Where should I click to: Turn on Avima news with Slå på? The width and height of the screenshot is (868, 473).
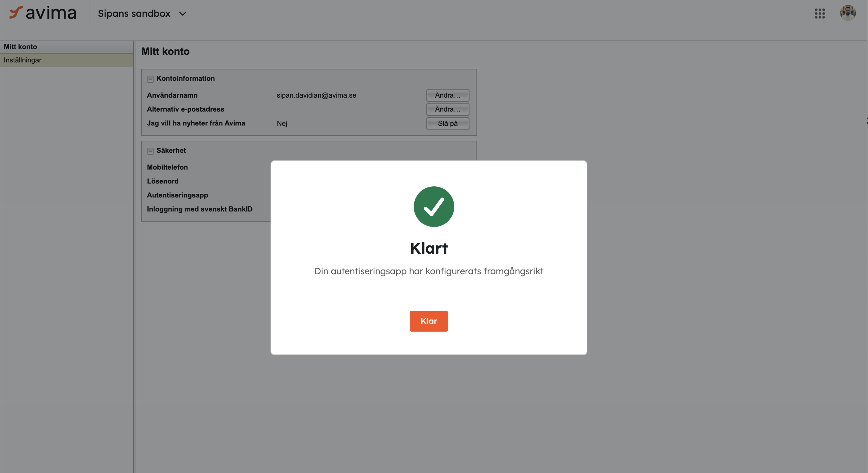click(x=447, y=124)
